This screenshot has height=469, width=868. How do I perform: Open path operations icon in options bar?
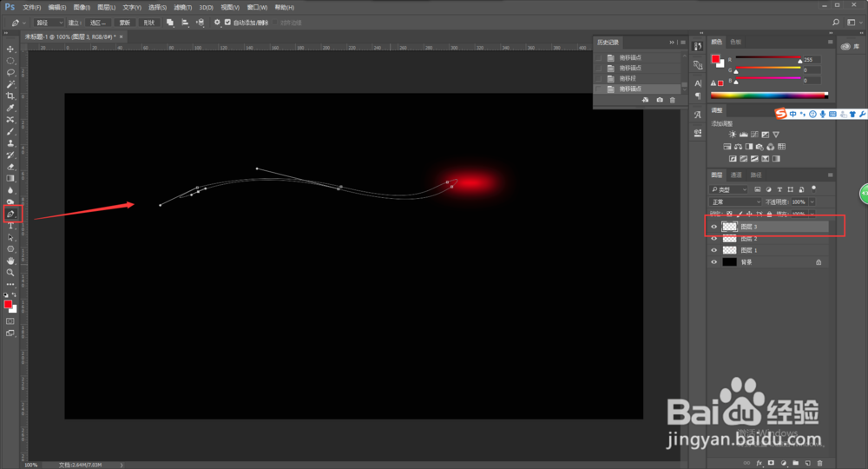click(170, 23)
